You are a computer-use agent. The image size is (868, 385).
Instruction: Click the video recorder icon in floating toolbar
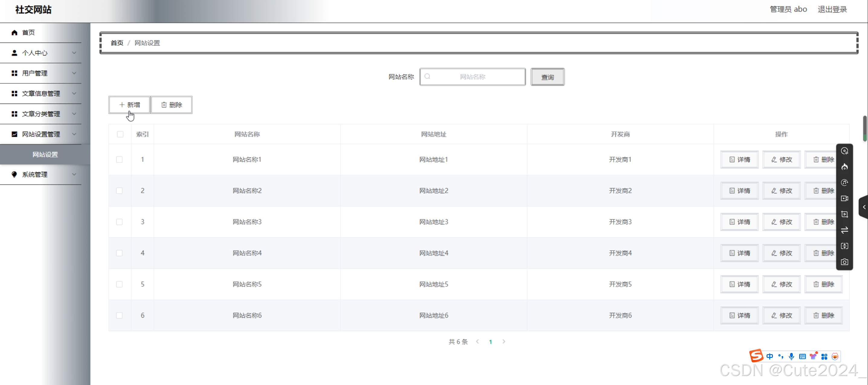click(844, 199)
